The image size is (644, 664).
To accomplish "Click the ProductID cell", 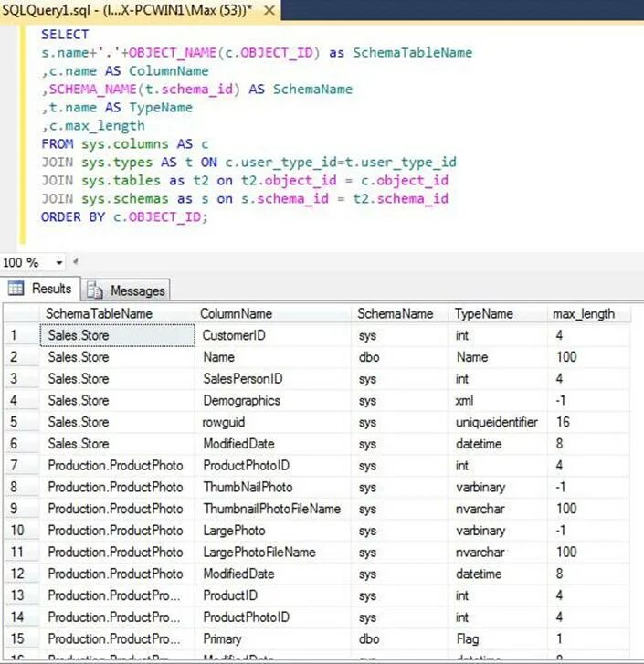I will pyautogui.click(x=273, y=595).
